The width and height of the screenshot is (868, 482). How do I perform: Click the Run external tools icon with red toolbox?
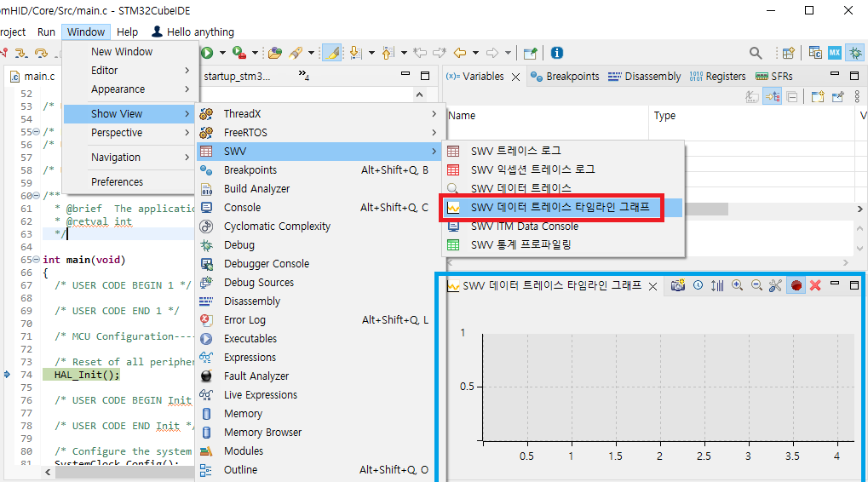pos(239,53)
